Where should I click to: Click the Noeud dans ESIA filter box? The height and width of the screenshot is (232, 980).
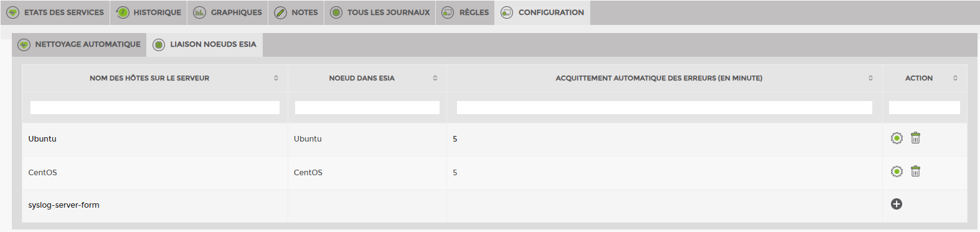(x=367, y=107)
